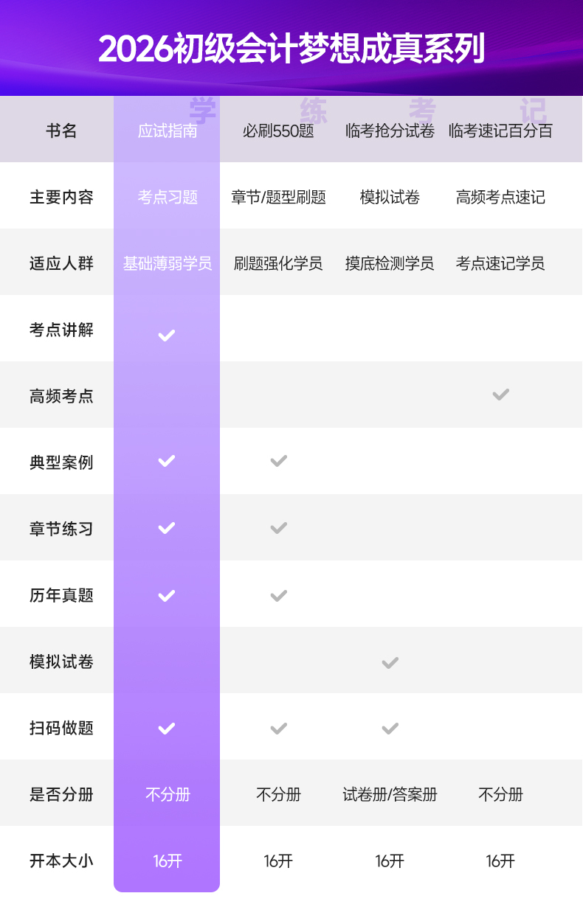583x924 pixels.
Task: Click the 章节/题型刷题 content cell
Action: pos(278,197)
